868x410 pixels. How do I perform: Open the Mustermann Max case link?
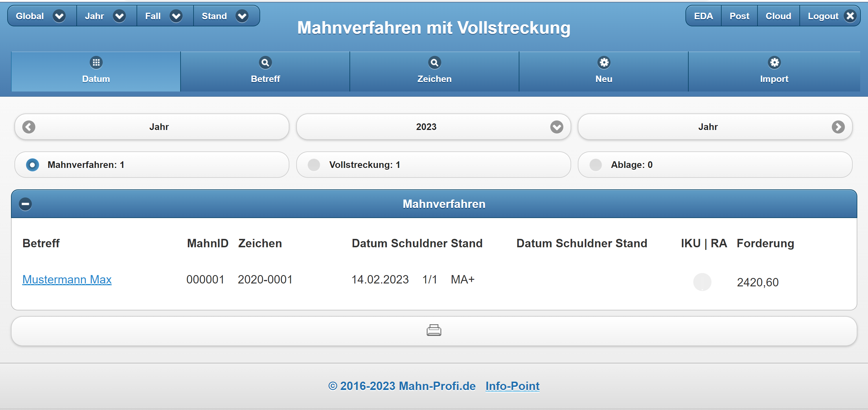(x=67, y=279)
